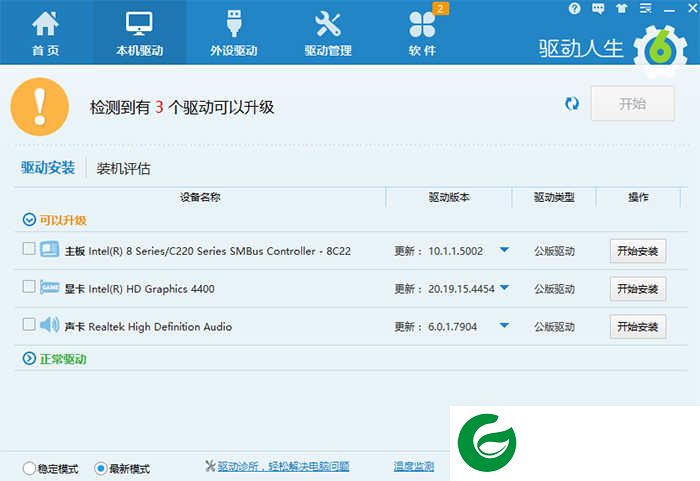Viewport: 700px width, 481px height.
Task: Minimize the 驱动人生 window
Action: [669, 8]
